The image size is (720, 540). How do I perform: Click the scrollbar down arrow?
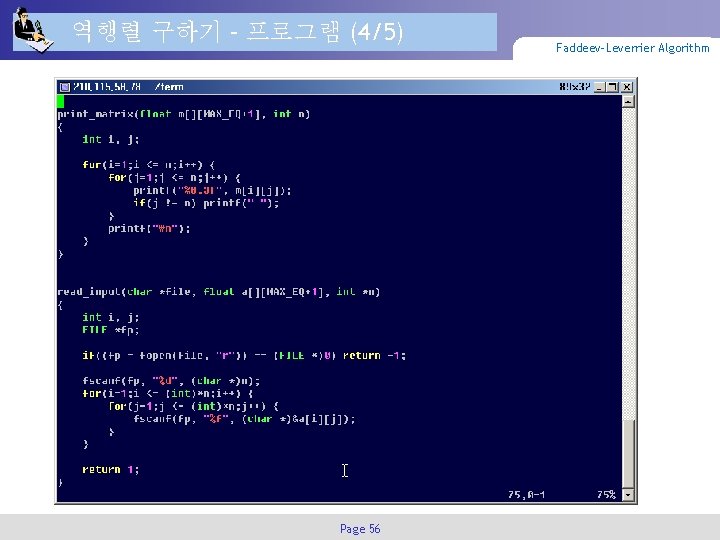(x=628, y=495)
